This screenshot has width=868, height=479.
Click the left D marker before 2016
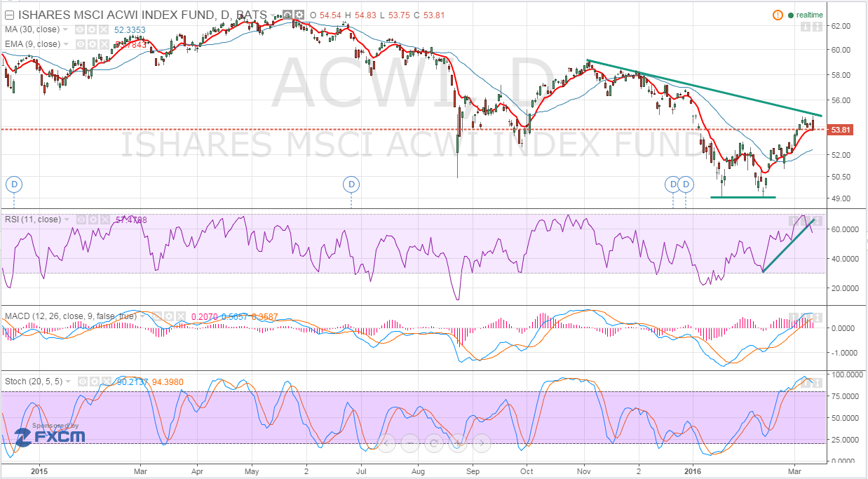672,184
